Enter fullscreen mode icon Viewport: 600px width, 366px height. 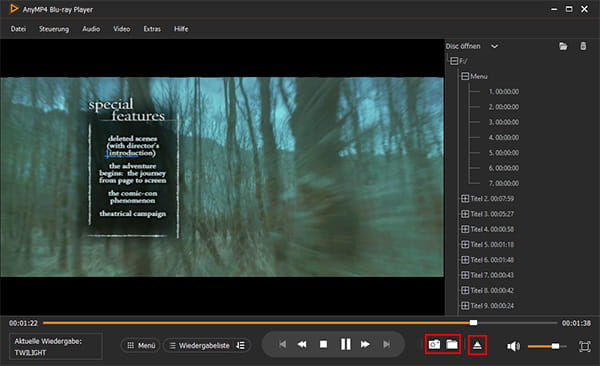584,346
